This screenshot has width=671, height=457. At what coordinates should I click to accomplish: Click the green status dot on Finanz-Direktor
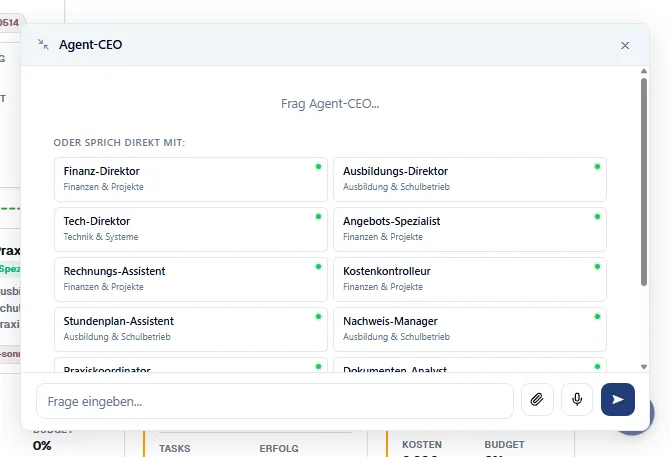click(x=318, y=166)
